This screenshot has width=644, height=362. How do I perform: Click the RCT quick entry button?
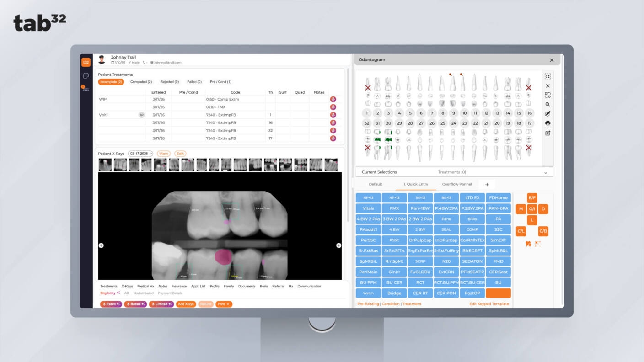click(x=420, y=282)
